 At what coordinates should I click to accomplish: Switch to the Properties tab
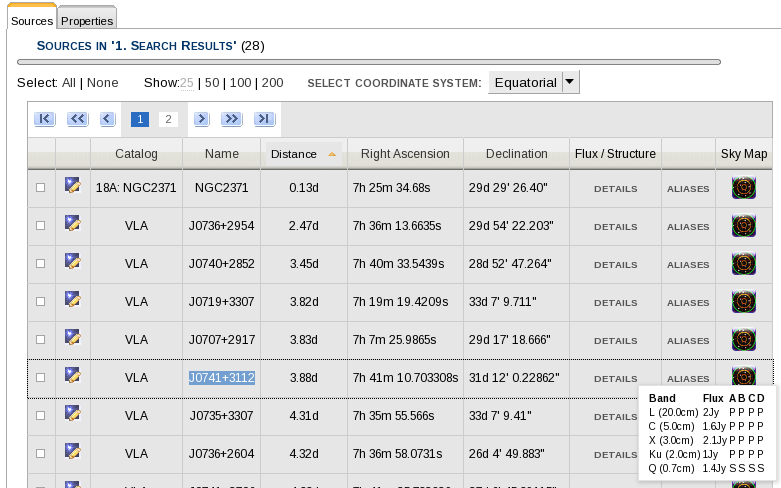click(87, 20)
